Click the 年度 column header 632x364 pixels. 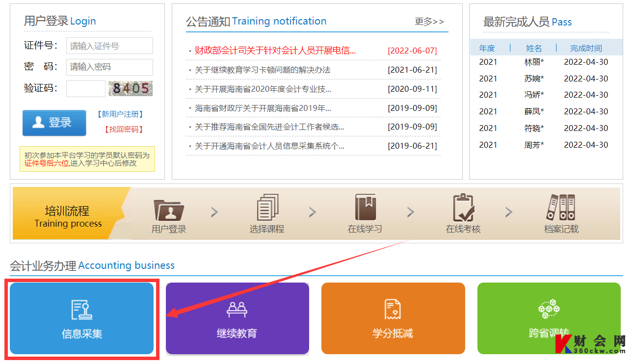(487, 48)
